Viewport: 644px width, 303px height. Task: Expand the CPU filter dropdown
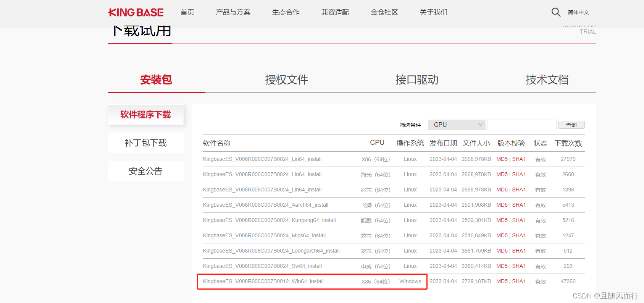point(457,125)
